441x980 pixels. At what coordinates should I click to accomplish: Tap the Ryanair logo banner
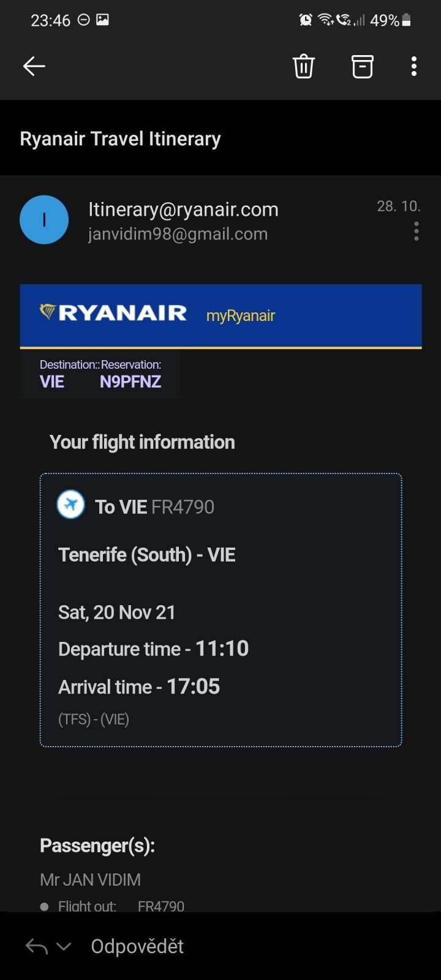pyautogui.click(x=113, y=313)
